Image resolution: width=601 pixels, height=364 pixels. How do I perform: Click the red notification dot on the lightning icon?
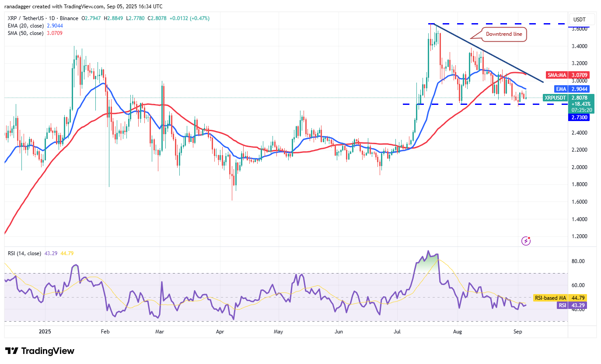click(x=530, y=238)
